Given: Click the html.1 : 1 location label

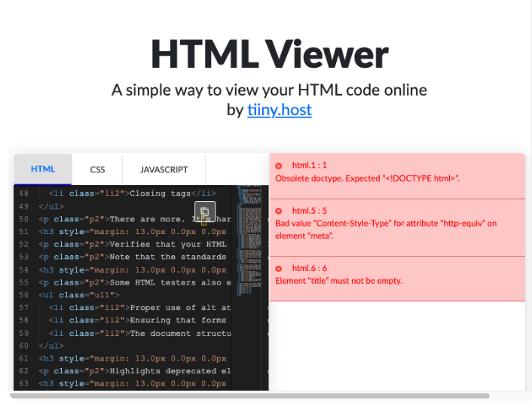Looking at the screenshot, I should click(x=310, y=165).
